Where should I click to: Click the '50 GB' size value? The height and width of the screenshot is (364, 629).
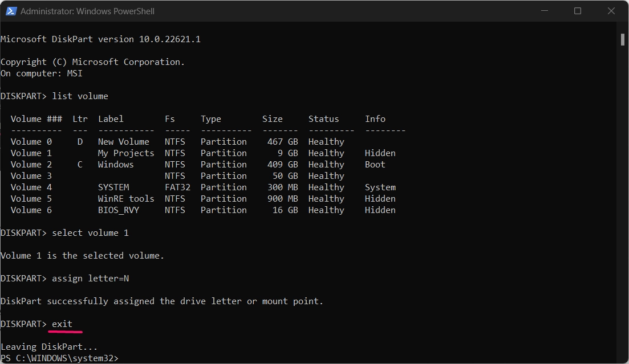(285, 176)
